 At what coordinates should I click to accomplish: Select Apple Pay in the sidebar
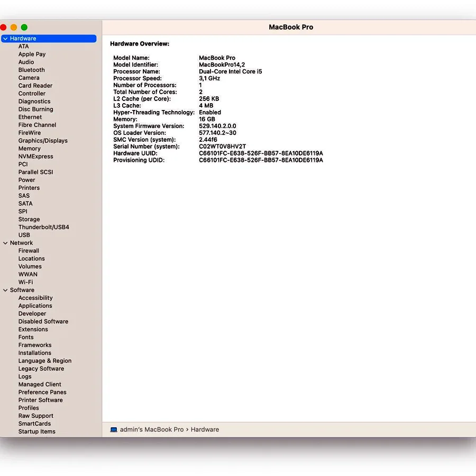(x=32, y=54)
